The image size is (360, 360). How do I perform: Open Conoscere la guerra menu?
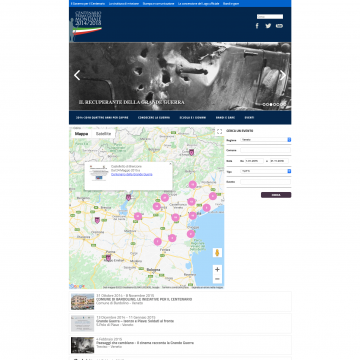click(154, 118)
